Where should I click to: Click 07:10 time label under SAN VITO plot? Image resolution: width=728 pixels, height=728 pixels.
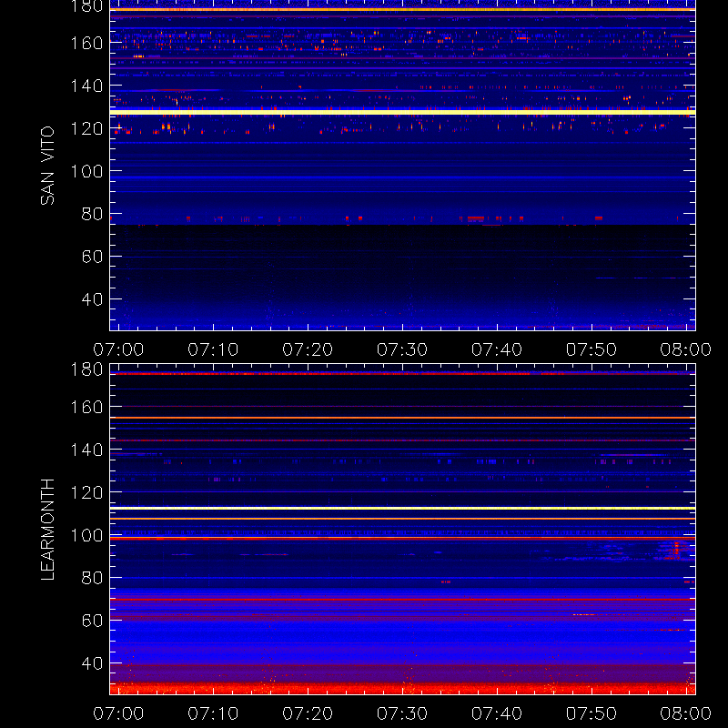point(213,349)
